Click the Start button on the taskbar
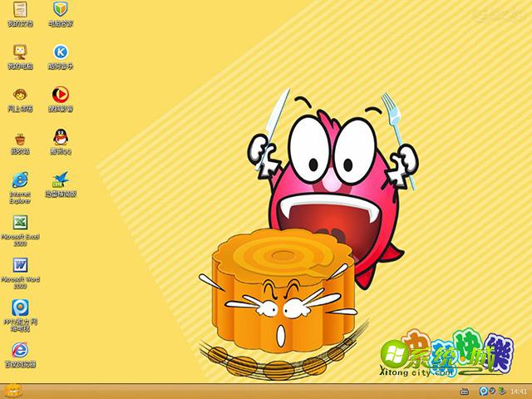 click(12, 391)
